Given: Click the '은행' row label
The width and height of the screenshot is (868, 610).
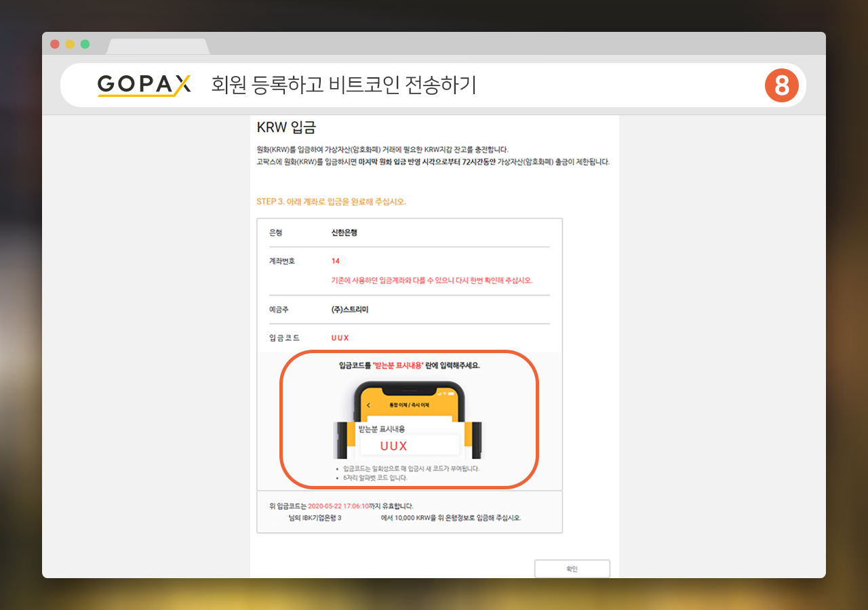Looking at the screenshot, I should point(275,232).
